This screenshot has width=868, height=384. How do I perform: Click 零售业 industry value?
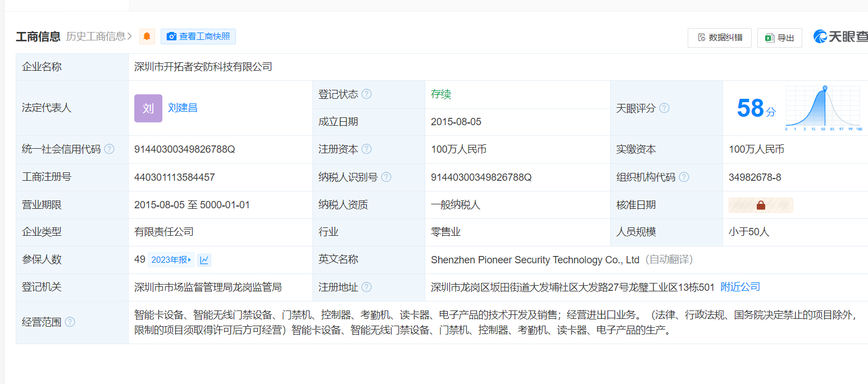(446, 232)
